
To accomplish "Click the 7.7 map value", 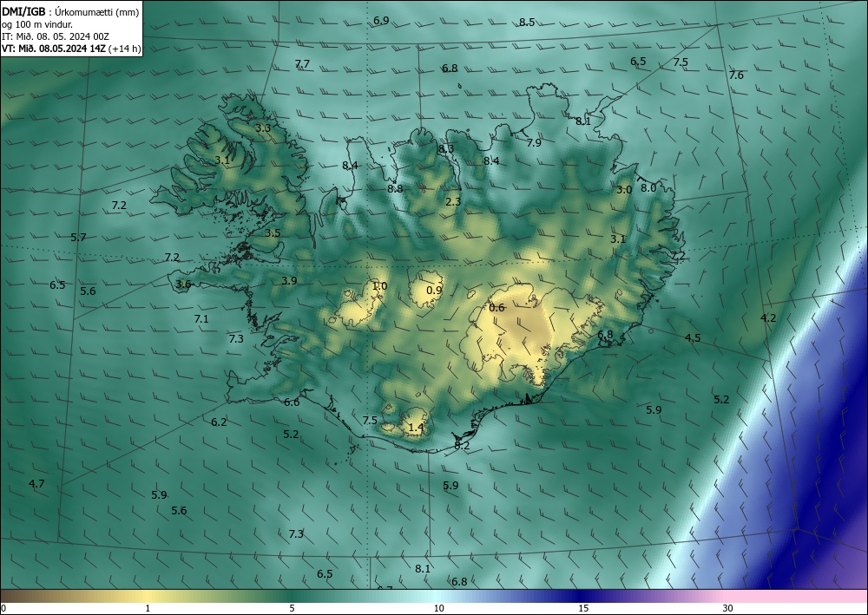I will click(302, 63).
